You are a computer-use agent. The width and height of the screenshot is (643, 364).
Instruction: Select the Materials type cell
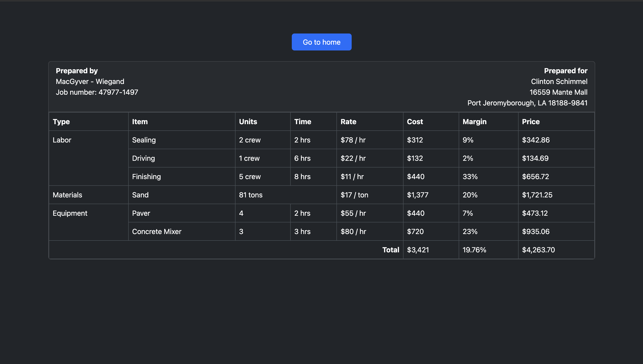(88, 195)
